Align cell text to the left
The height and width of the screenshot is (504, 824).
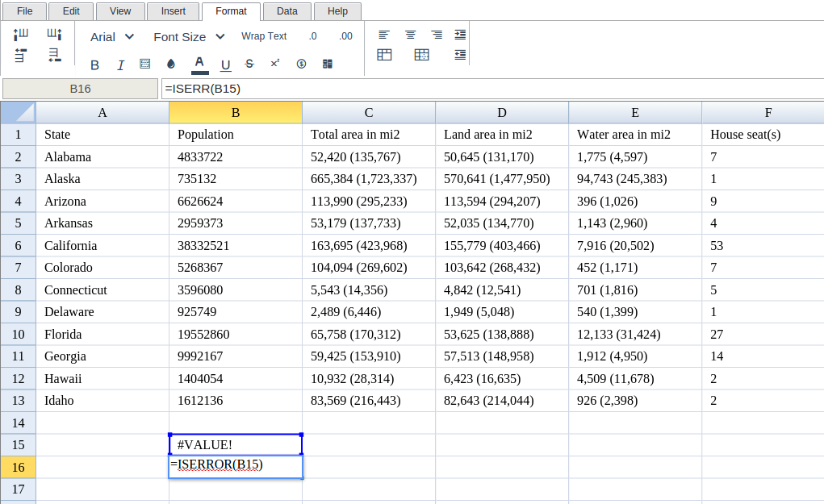point(384,35)
